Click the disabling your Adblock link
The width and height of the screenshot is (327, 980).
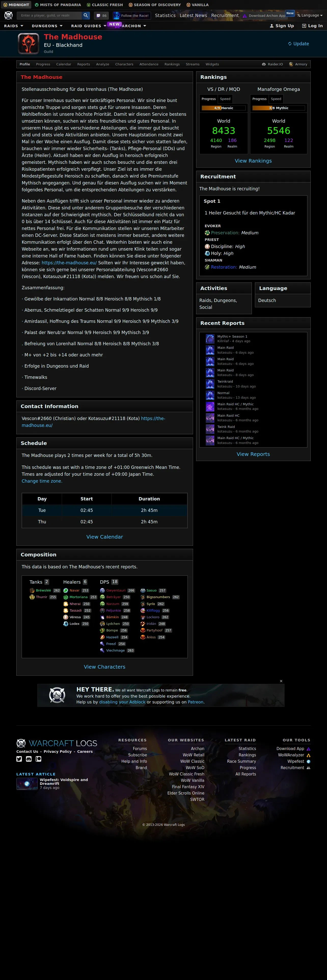(122, 702)
